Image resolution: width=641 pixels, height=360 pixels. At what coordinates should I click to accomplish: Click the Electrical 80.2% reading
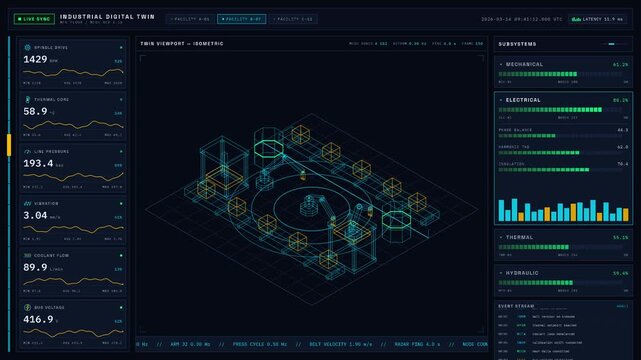tap(621, 100)
